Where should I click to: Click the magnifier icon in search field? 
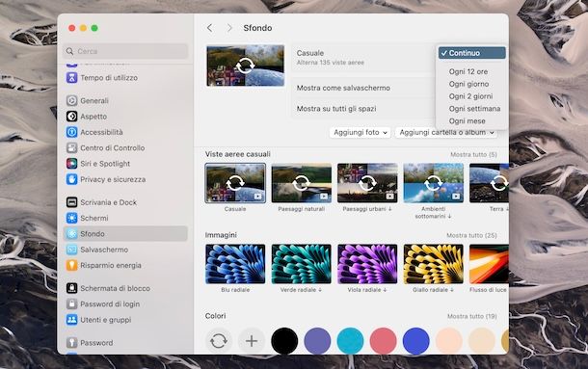[x=69, y=51]
